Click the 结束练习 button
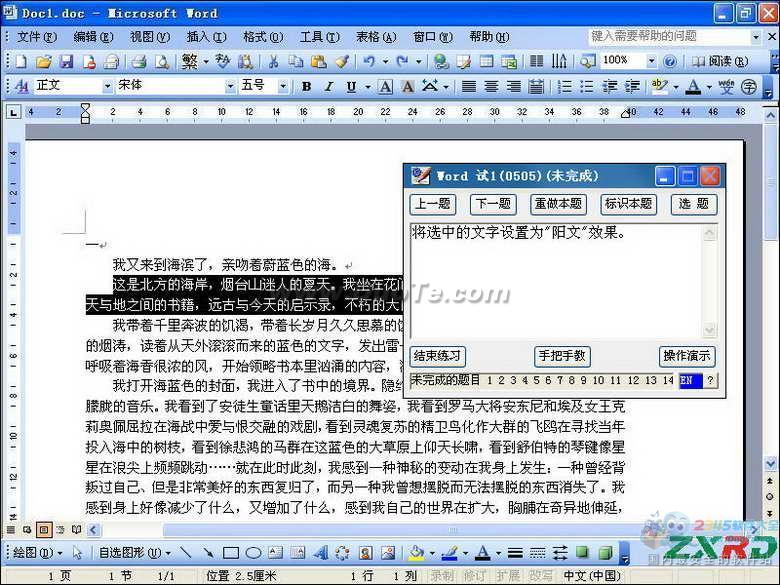780x585 pixels. 437,356
